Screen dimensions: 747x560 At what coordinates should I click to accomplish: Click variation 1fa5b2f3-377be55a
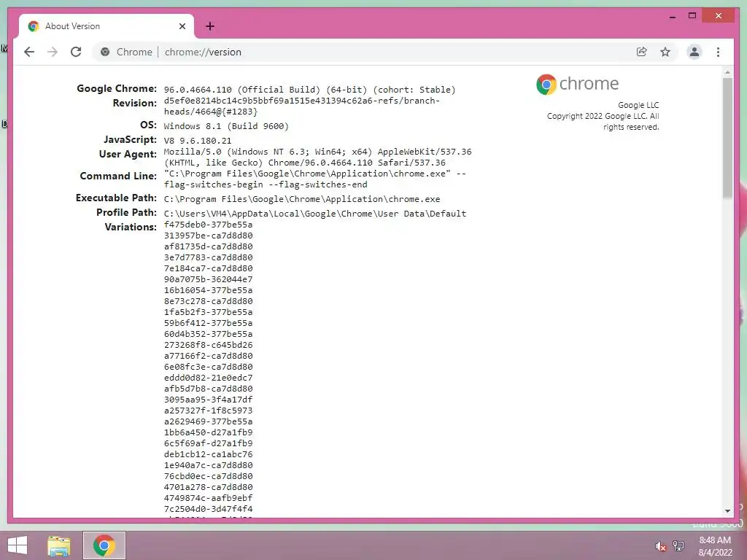click(208, 312)
